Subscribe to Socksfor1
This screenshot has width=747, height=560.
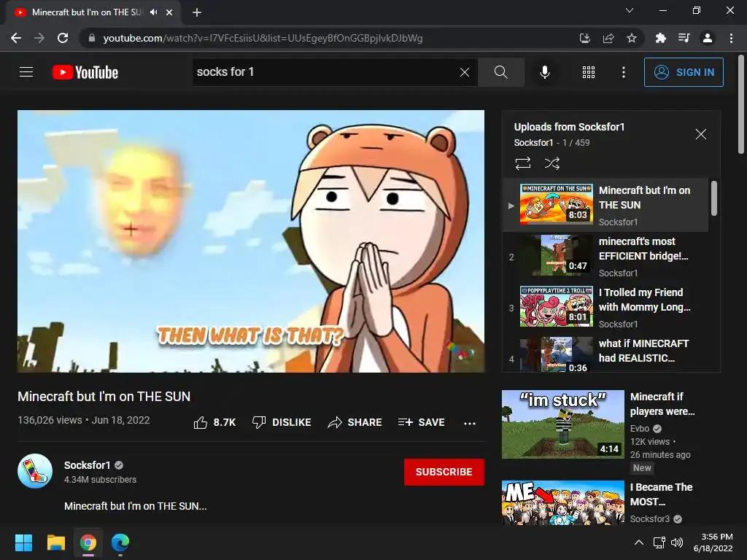444,472
